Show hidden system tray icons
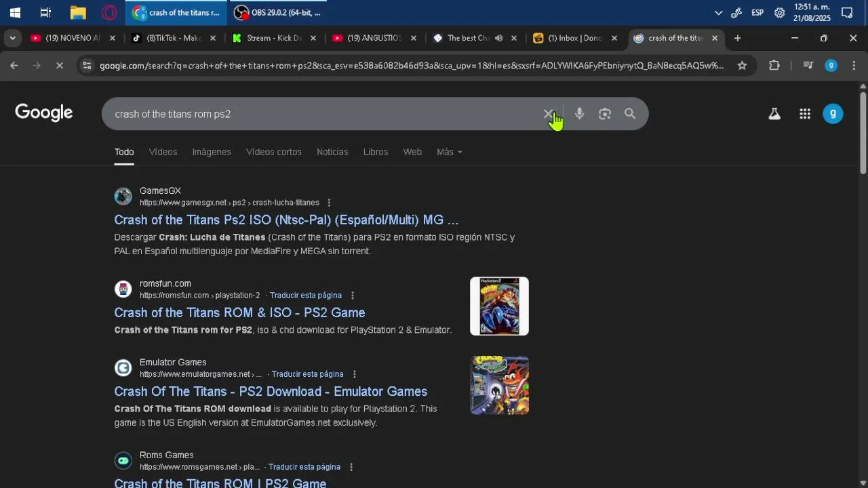The image size is (868, 488). tap(719, 12)
